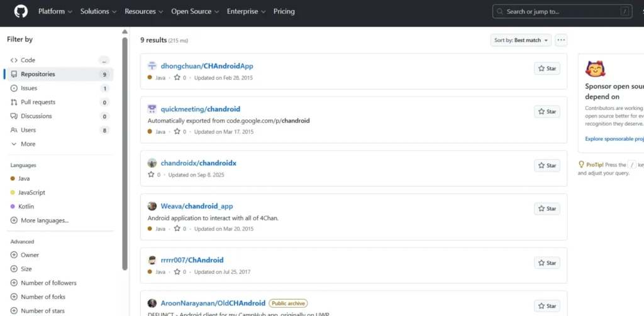Add the Owner advanced filter
This screenshot has width=644, height=316.
(x=60, y=255)
